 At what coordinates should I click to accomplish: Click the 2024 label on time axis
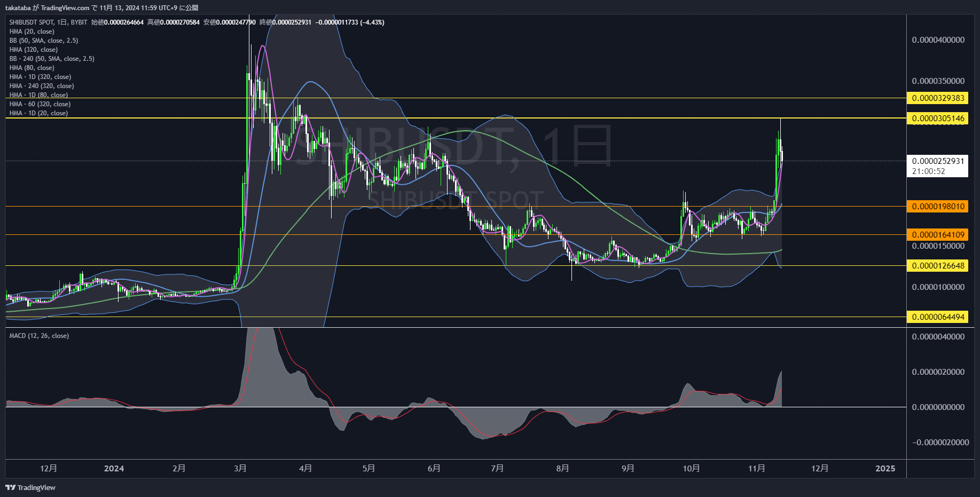point(114,469)
